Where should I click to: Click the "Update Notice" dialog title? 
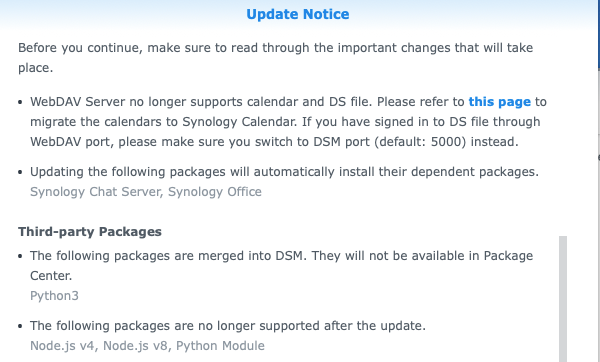(x=298, y=14)
